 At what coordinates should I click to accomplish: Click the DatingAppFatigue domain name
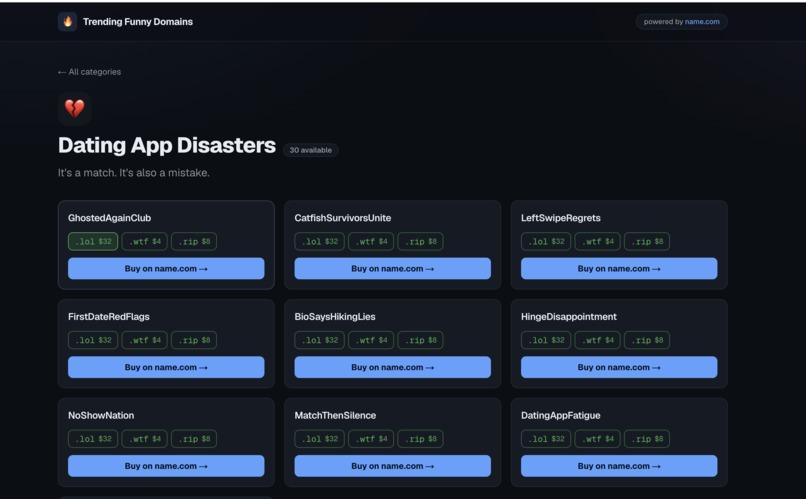pos(561,415)
